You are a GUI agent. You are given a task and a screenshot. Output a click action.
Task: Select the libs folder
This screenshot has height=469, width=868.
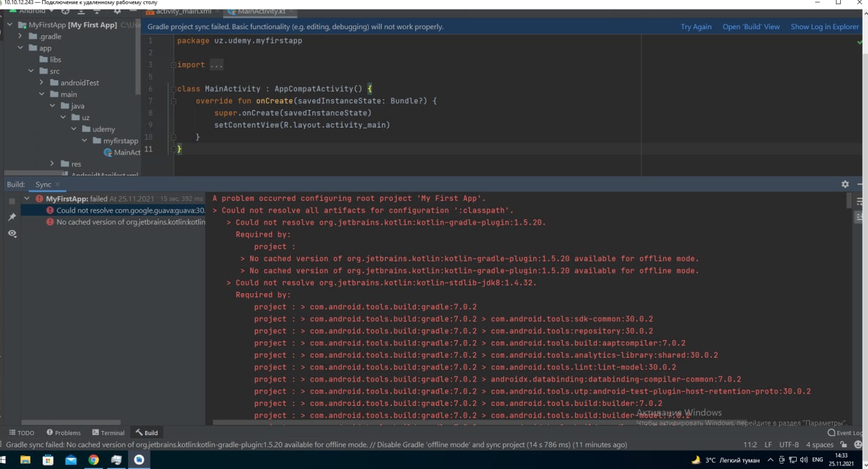pos(50,60)
